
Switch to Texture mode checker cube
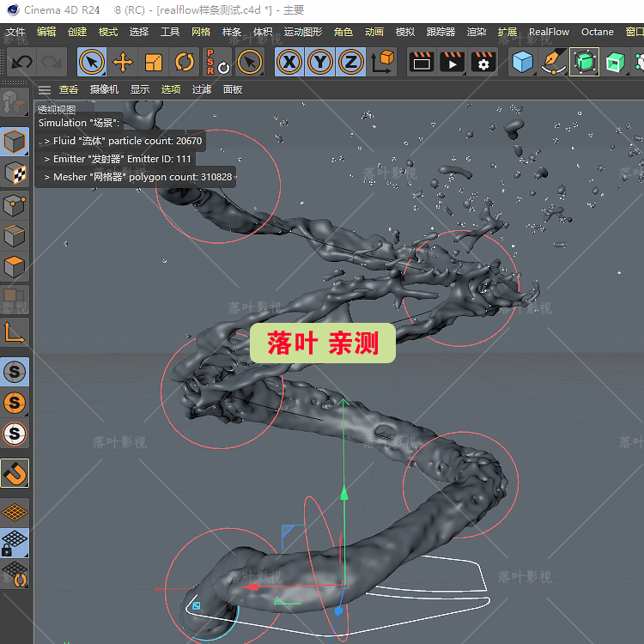[15, 173]
